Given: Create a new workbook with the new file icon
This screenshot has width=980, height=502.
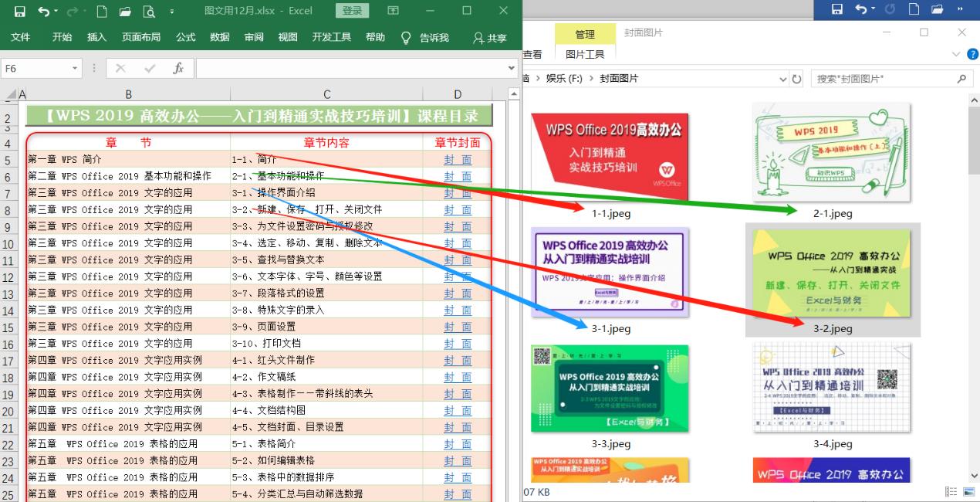Looking at the screenshot, I should pyautogui.click(x=103, y=10).
